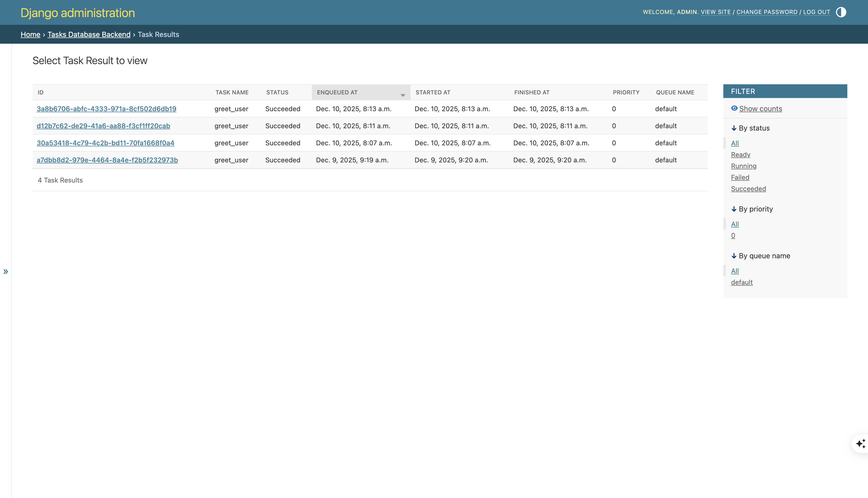Expand the navigation sidebar chevron
This screenshot has height=498, width=868.
point(5,271)
